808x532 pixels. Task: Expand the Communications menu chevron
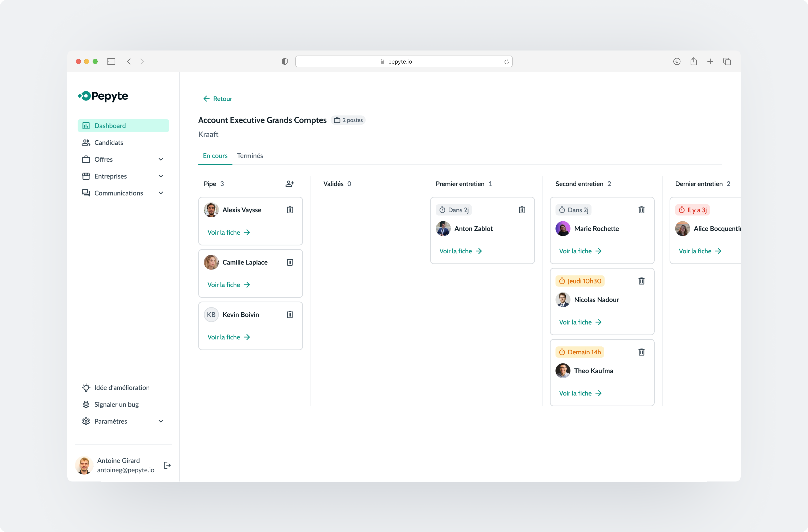tap(161, 193)
